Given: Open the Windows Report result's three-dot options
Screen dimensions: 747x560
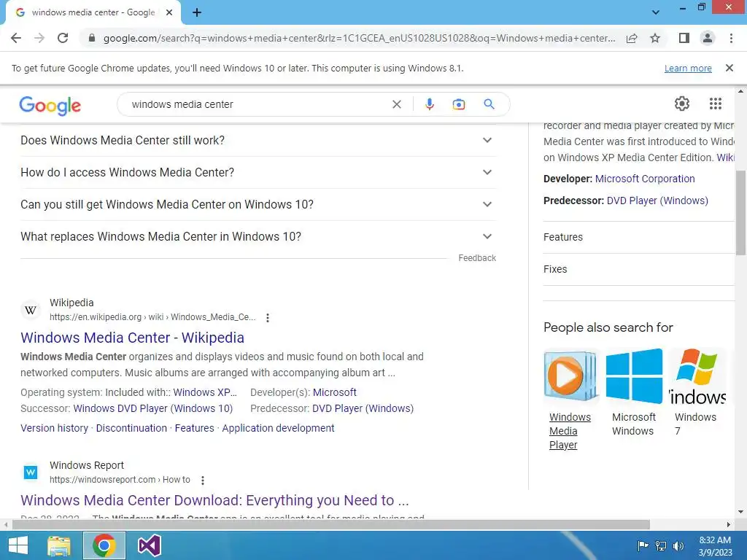Looking at the screenshot, I should point(203,481).
